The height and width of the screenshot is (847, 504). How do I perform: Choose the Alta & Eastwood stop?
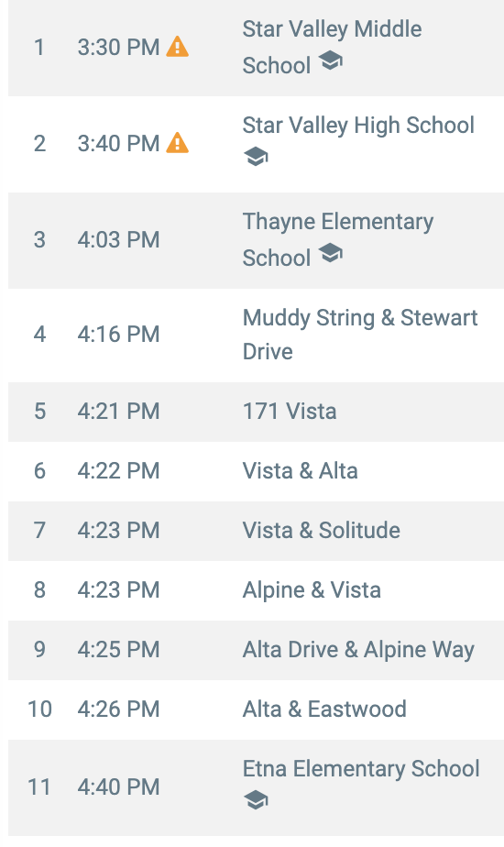pyautogui.click(x=256, y=709)
